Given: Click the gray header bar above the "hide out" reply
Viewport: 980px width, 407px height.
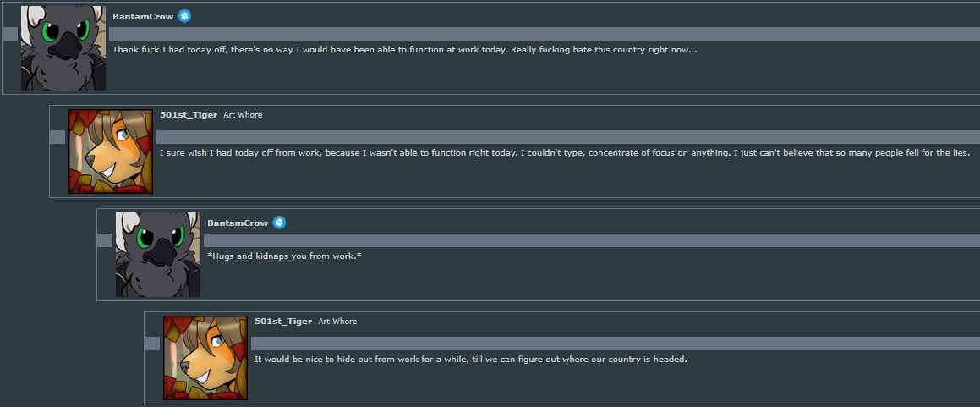Looking at the screenshot, I should pyautogui.click(x=614, y=344).
